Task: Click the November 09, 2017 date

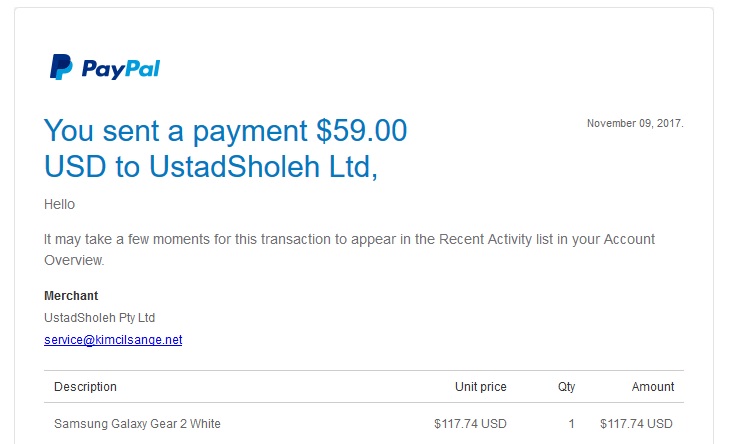Action: 635,123
